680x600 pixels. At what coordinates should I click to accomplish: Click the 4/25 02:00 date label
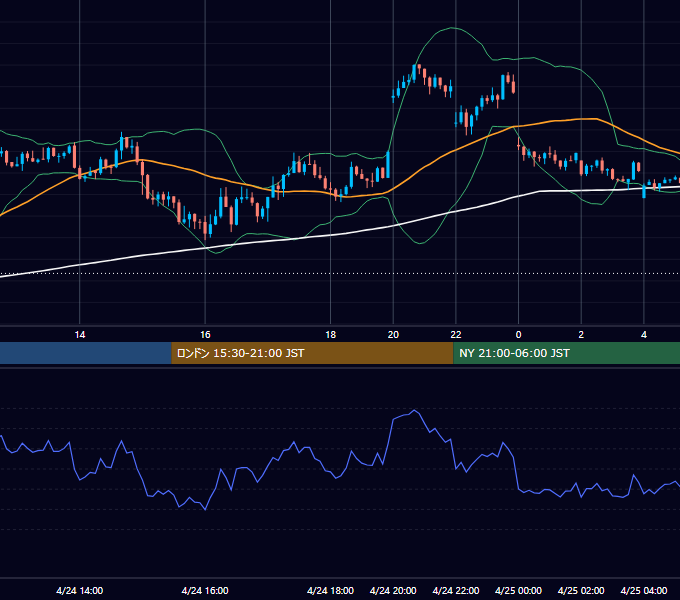(x=581, y=590)
